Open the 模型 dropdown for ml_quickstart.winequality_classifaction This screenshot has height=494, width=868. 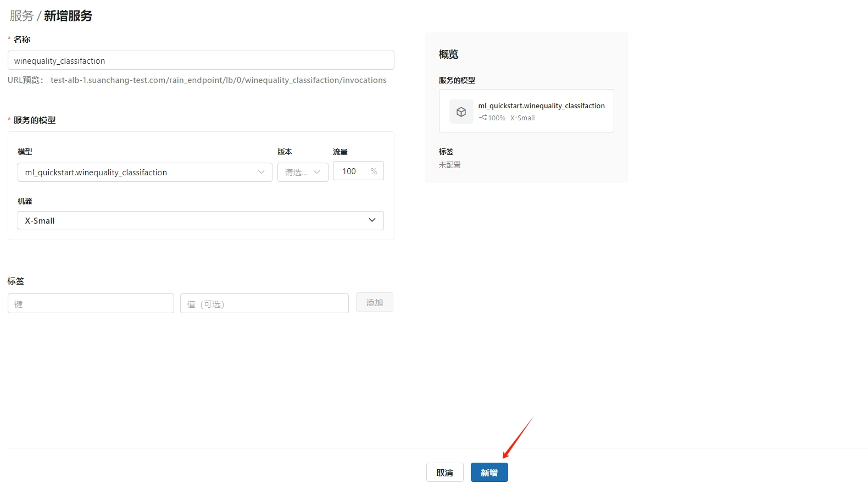(x=145, y=172)
